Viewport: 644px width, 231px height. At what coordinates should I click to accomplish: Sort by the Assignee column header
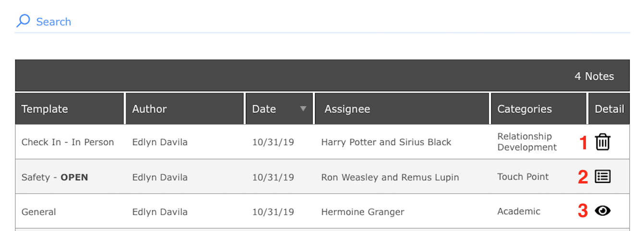(x=347, y=109)
